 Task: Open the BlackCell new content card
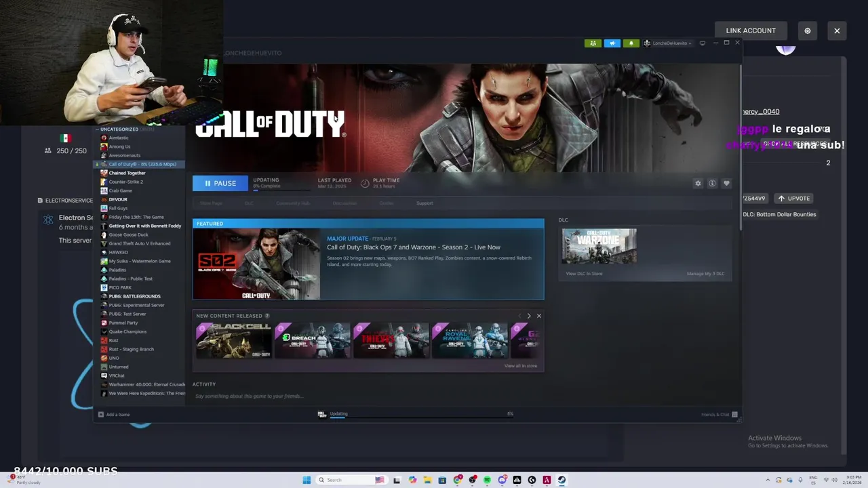[x=234, y=340]
